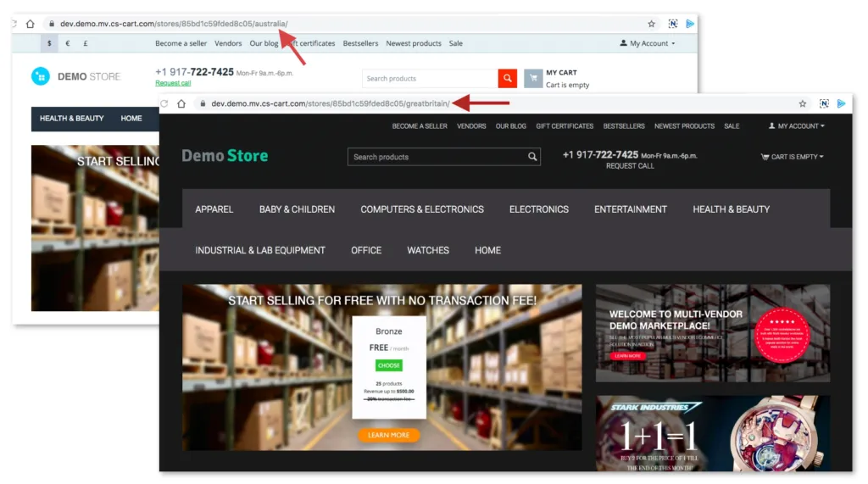Open INDUSTRIAL & LAB EQUIPMENT category

260,250
